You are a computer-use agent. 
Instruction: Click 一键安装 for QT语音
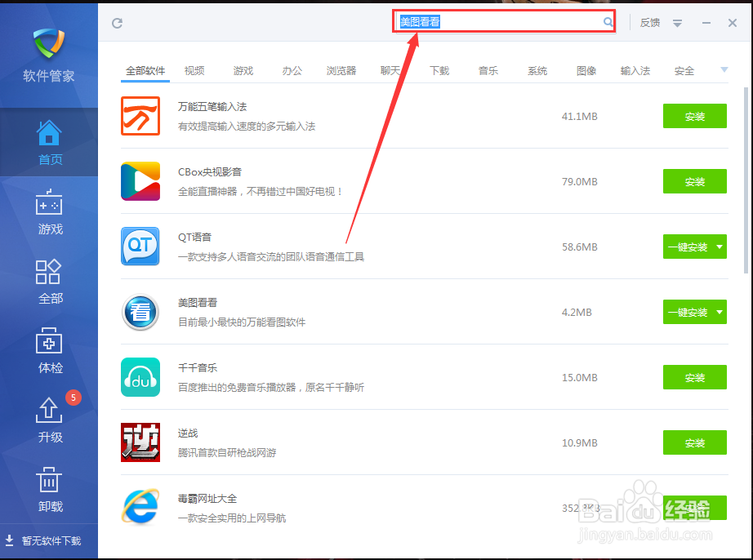pyautogui.click(x=688, y=247)
